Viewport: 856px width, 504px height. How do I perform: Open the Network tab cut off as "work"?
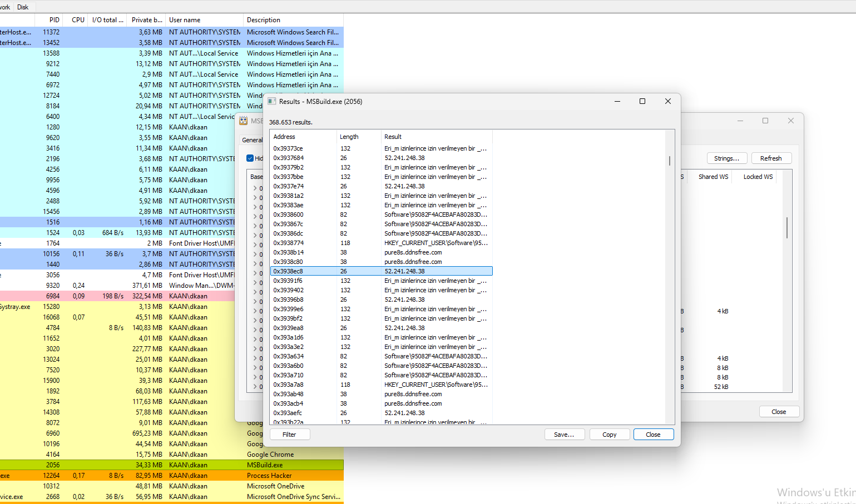[x=6, y=7]
